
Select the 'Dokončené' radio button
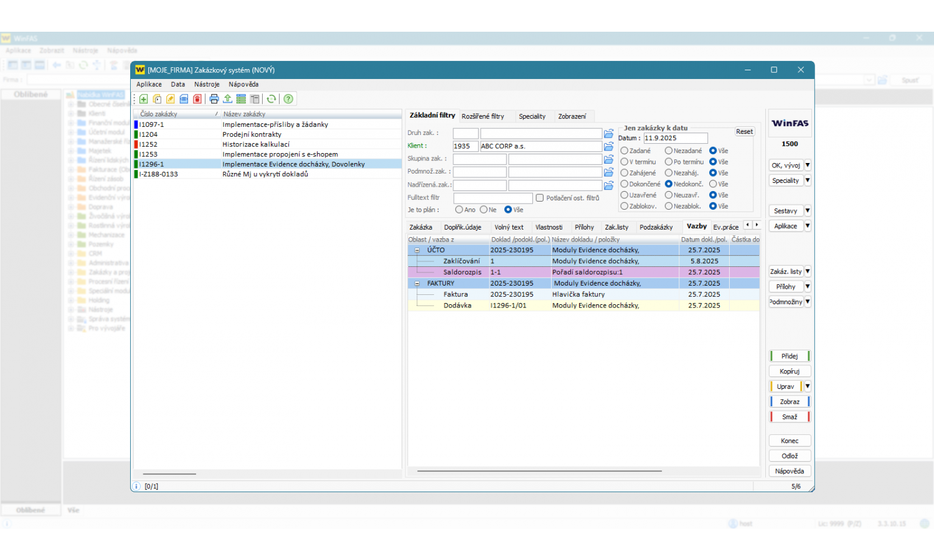(x=624, y=184)
